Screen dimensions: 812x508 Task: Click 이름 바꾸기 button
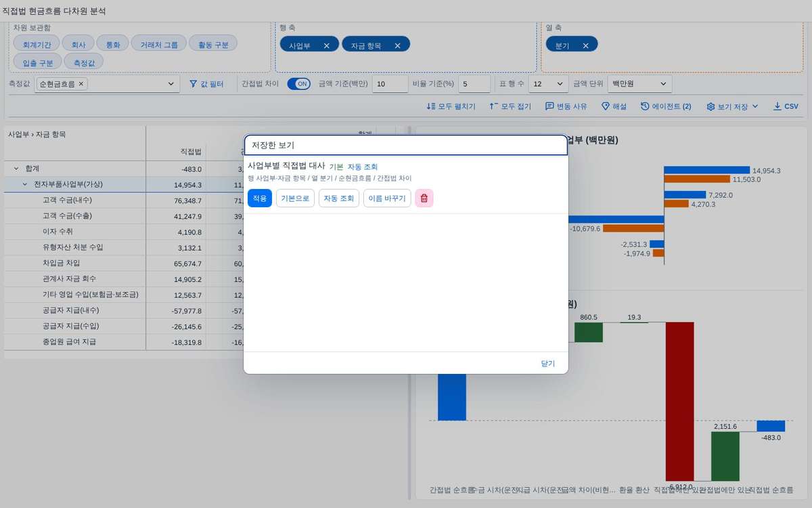pyautogui.click(x=387, y=198)
